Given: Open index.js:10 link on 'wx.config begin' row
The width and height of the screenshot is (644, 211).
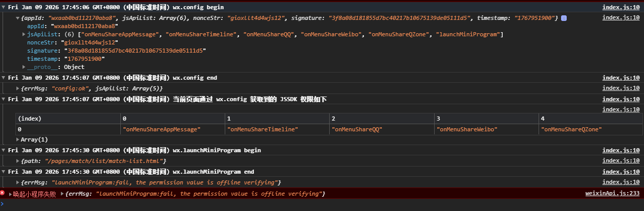Looking at the screenshot, I should (621, 7).
